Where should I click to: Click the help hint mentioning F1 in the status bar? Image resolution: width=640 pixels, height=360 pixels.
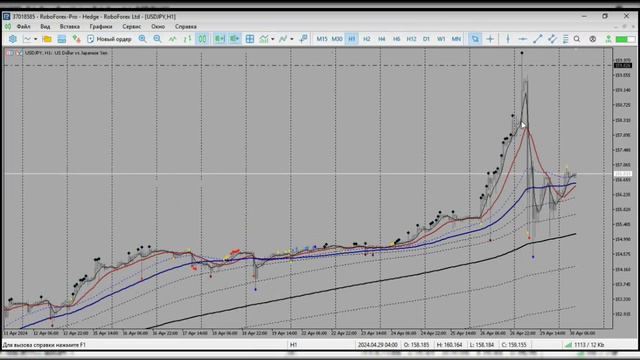44,345
